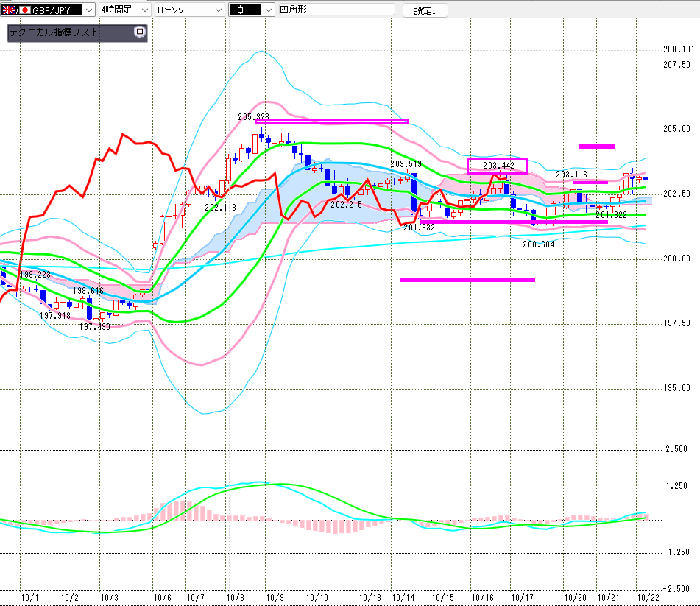Click the 10/22 date on the time axis
The height and width of the screenshot is (606, 700).
tap(648, 598)
